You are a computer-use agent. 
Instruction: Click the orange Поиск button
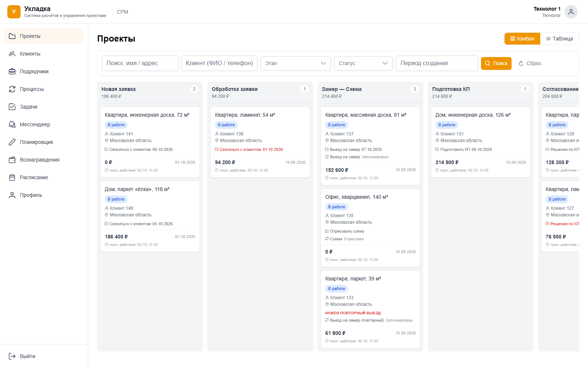[x=496, y=63]
